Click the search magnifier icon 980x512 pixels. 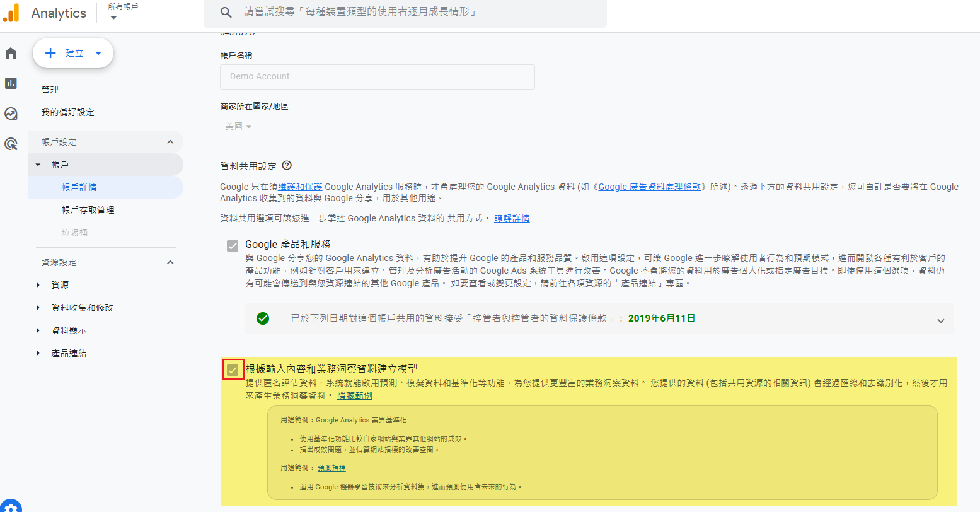(x=226, y=13)
